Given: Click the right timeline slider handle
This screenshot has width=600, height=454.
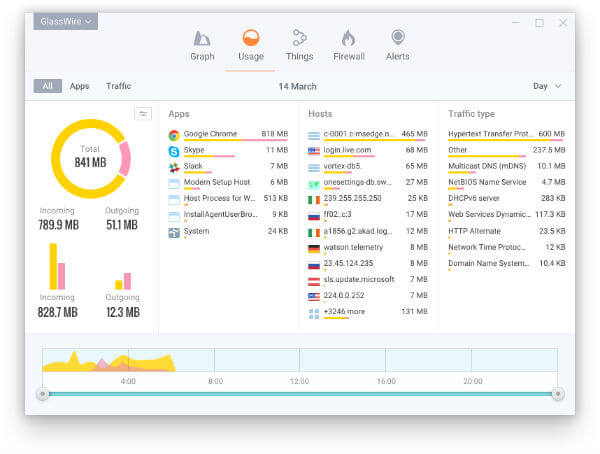Looking at the screenshot, I should point(557,393).
